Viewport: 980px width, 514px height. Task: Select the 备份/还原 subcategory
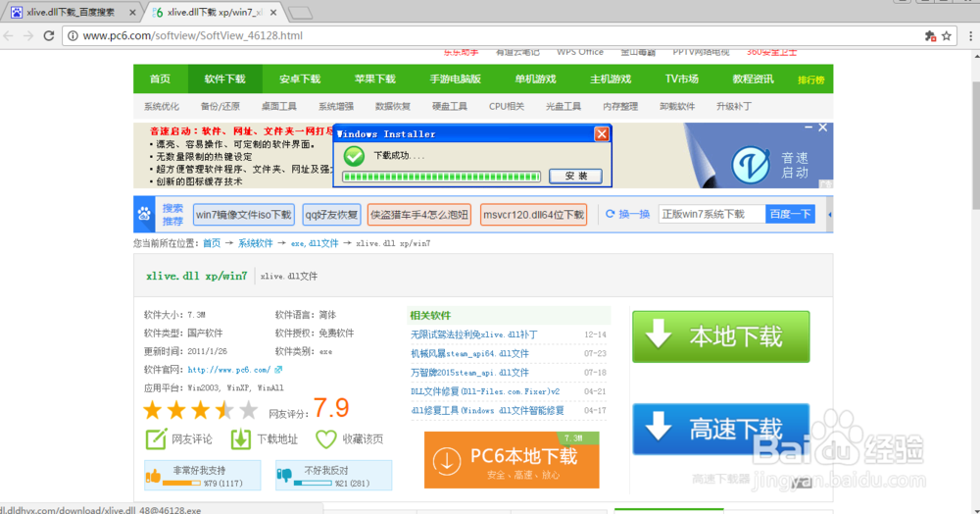pos(220,106)
